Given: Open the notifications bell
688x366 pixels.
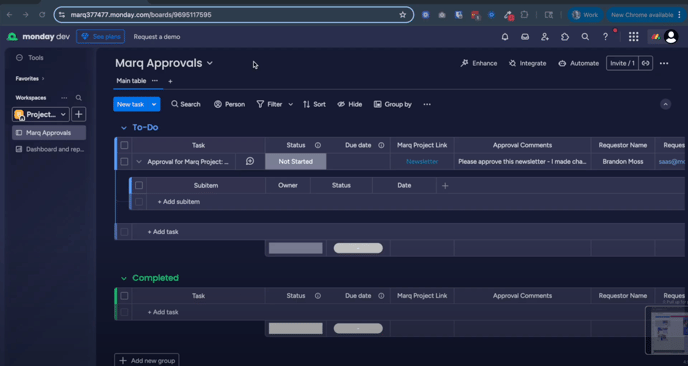Looking at the screenshot, I should click(505, 37).
